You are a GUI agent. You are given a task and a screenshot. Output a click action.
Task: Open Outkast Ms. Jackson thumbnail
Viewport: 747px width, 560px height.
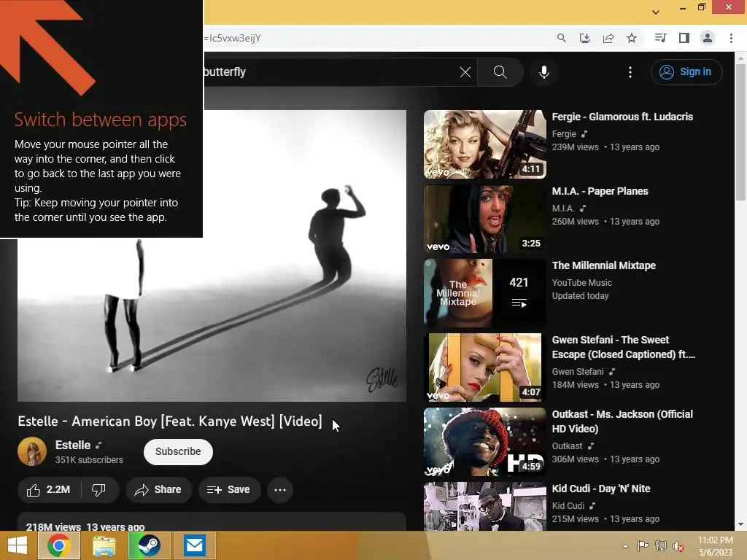(x=485, y=441)
